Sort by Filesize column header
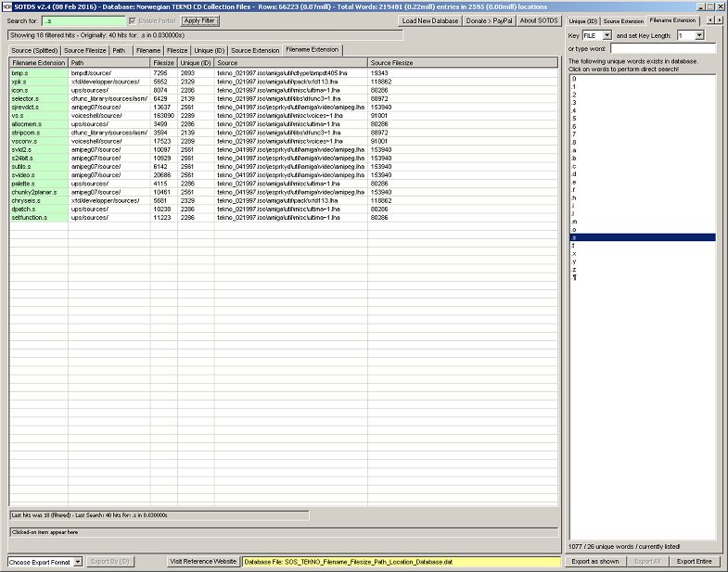728x572 pixels. coord(164,62)
